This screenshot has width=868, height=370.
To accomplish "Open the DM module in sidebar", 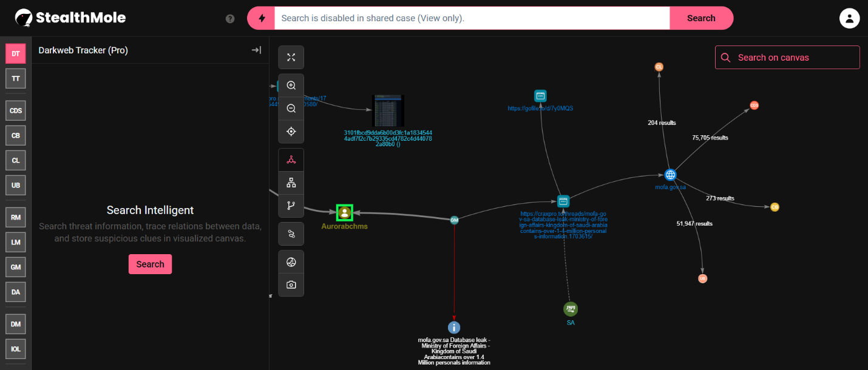I will pyautogui.click(x=16, y=324).
